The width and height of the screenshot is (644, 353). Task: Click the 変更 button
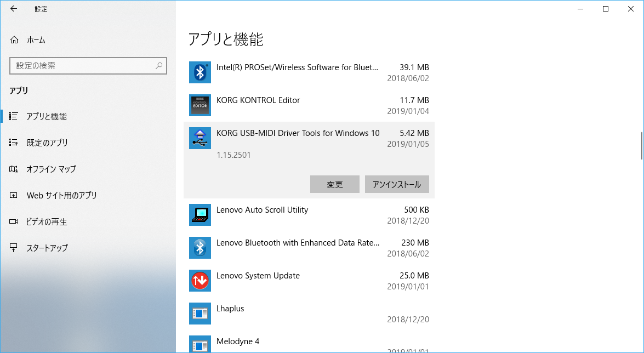click(x=335, y=184)
